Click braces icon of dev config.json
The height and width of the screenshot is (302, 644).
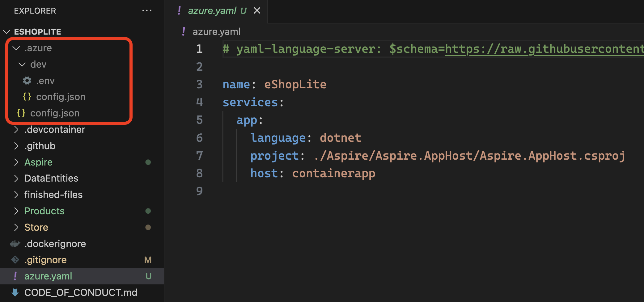27,97
